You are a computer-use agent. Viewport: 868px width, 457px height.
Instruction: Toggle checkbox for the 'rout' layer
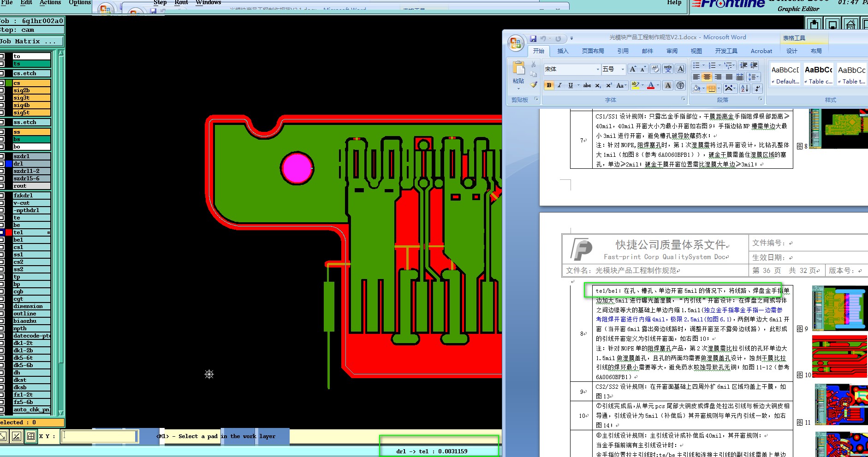click(2, 186)
